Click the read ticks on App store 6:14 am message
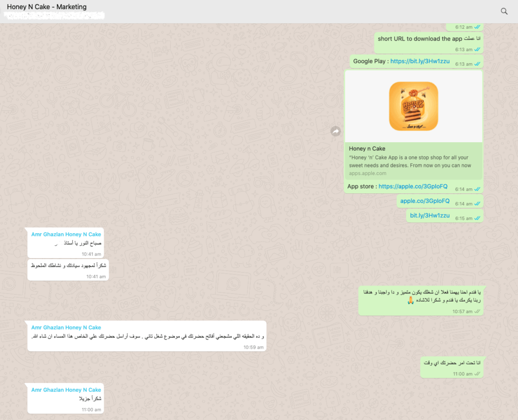Image resolution: width=518 pixels, height=420 pixels. 478,189
